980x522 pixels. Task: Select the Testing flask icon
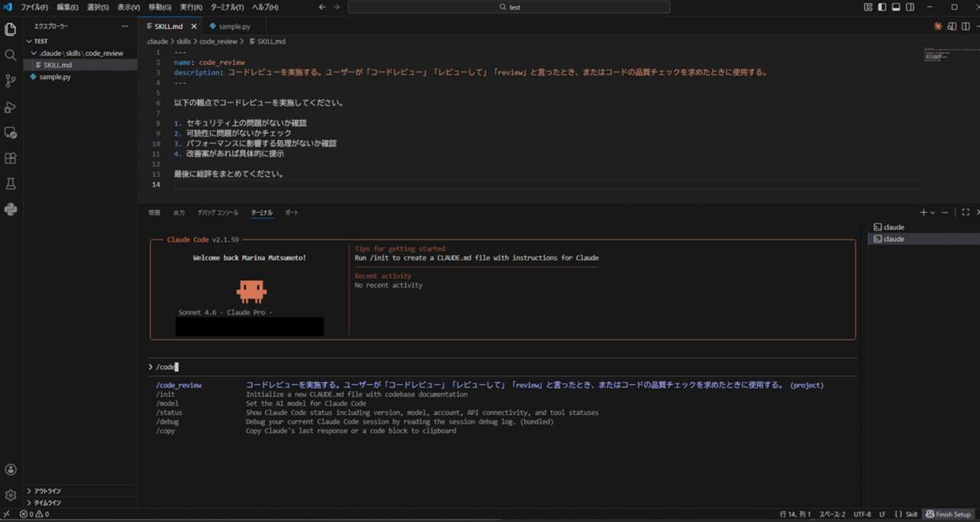pyautogui.click(x=10, y=184)
